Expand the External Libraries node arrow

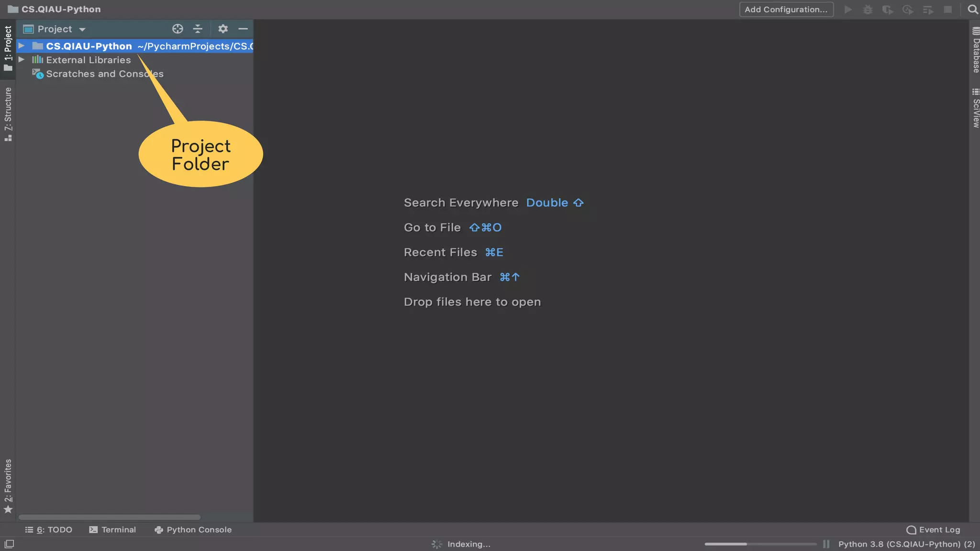tap(22, 60)
